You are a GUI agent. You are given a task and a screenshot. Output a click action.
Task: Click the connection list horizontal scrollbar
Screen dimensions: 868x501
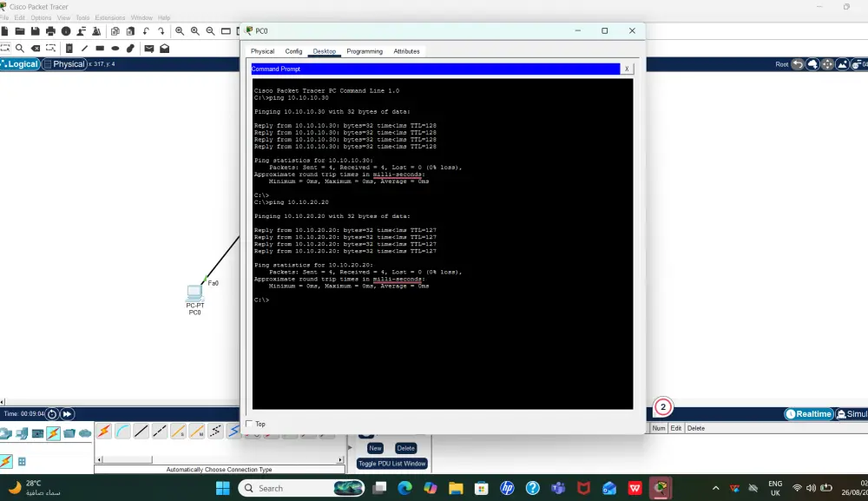[220, 459]
